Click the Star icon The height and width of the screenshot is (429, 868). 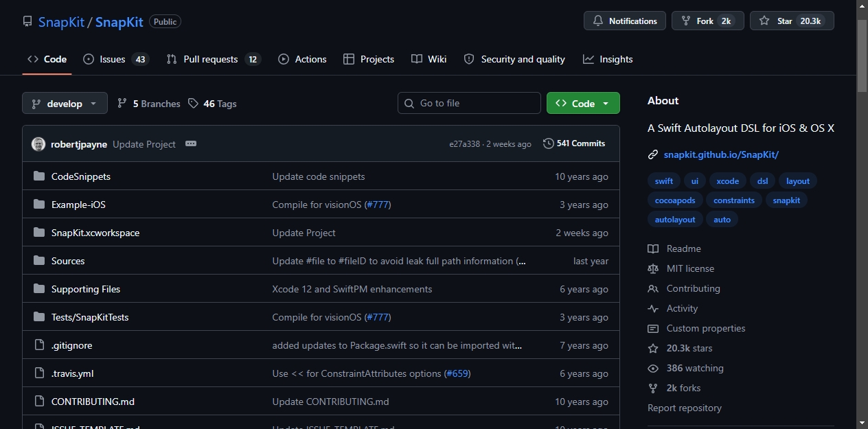pyautogui.click(x=764, y=21)
